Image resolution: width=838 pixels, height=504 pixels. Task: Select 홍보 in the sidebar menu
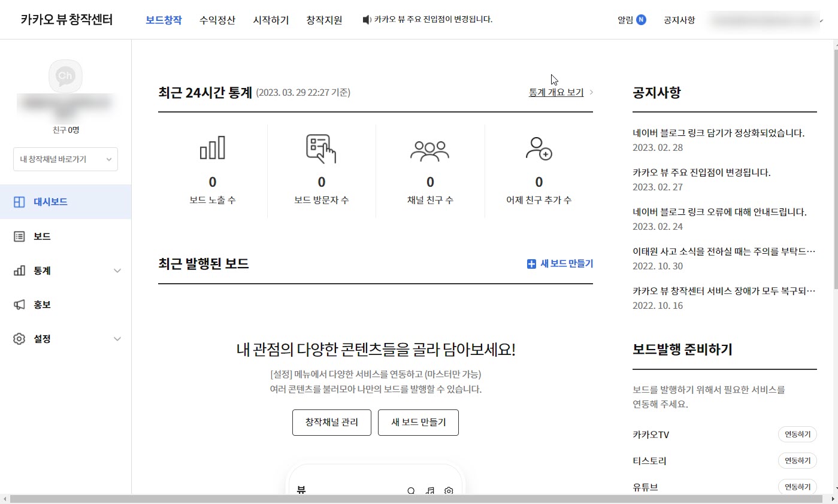[x=65, y=305]
